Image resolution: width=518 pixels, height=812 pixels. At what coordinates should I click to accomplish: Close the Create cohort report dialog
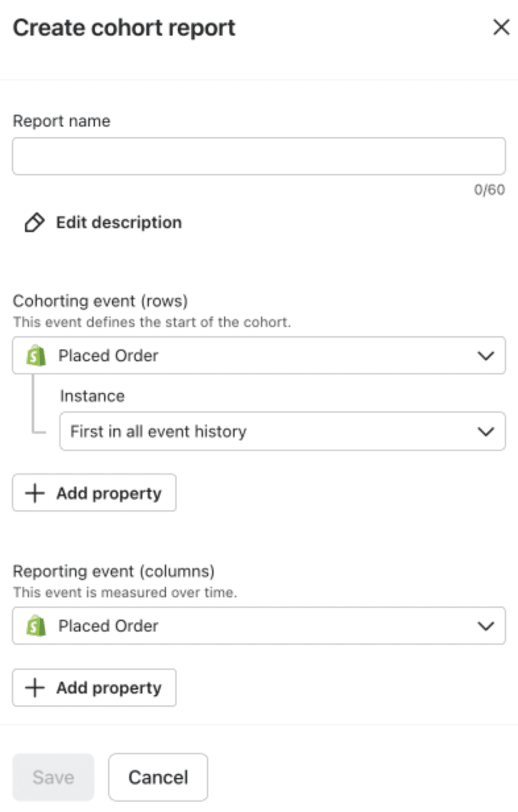point(501,27)
